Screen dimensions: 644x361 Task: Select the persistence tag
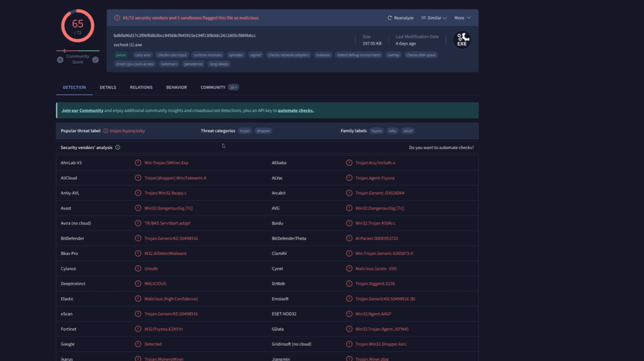click(193, 64)
